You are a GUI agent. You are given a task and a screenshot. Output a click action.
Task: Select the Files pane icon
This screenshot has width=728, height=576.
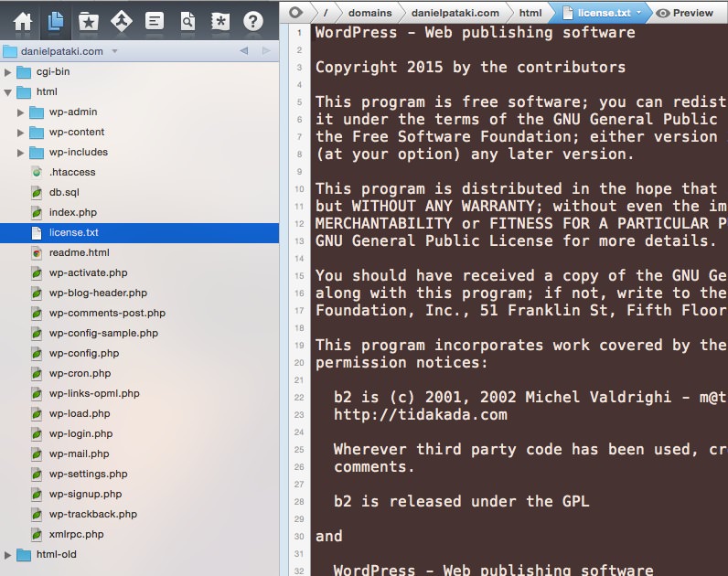[x=55, y=21]
